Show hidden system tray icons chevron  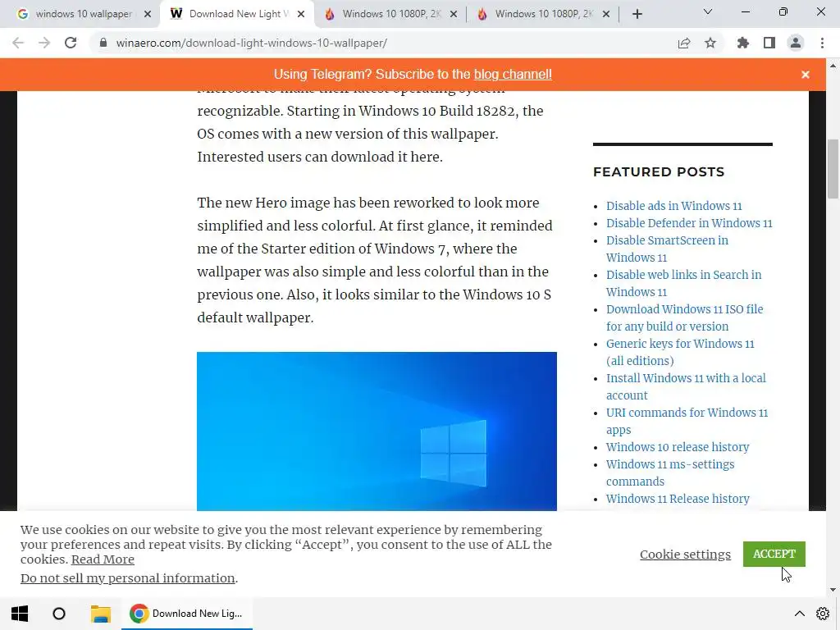799,614
